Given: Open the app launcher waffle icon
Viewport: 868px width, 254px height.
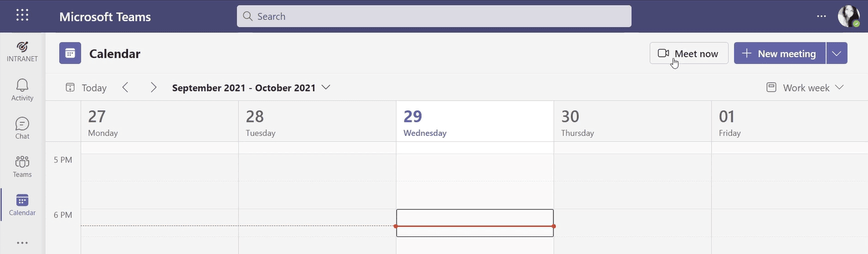Looking at the screenshot, I should coord(22,16).
